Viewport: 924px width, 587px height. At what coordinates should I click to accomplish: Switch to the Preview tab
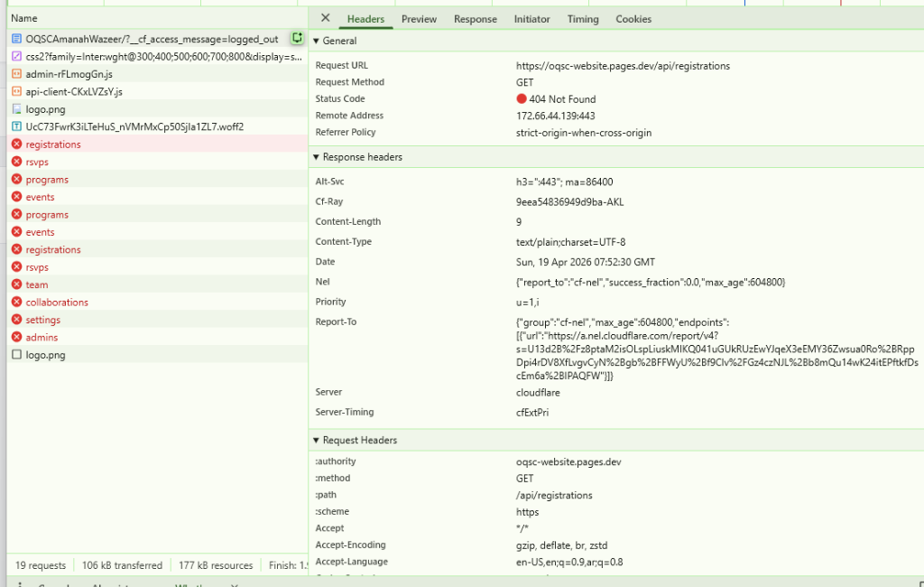tap(419, 19)
